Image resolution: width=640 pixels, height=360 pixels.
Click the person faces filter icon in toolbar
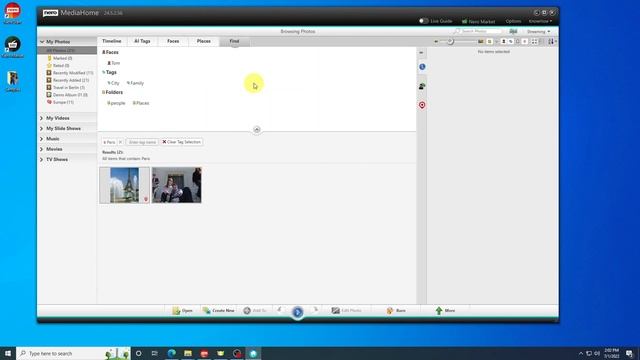[503, 41]
